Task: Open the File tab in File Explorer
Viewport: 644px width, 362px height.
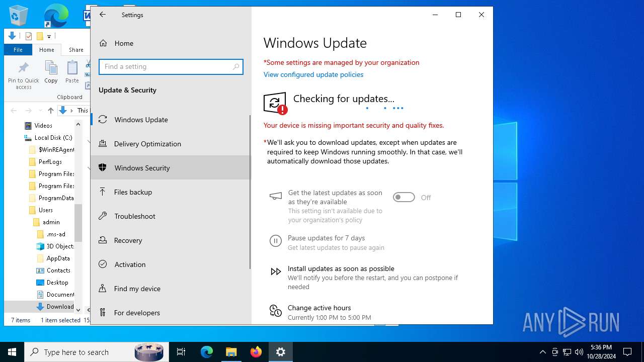Action: 18,50
